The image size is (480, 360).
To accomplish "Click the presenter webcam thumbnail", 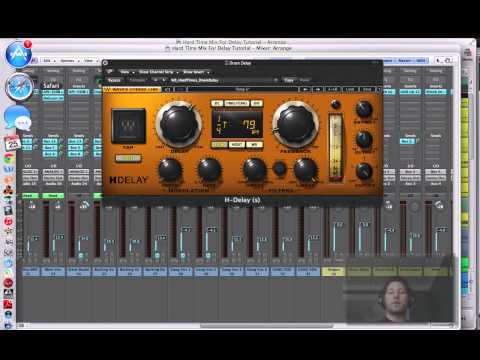I will pyautogui.click(x=399, y=289).
